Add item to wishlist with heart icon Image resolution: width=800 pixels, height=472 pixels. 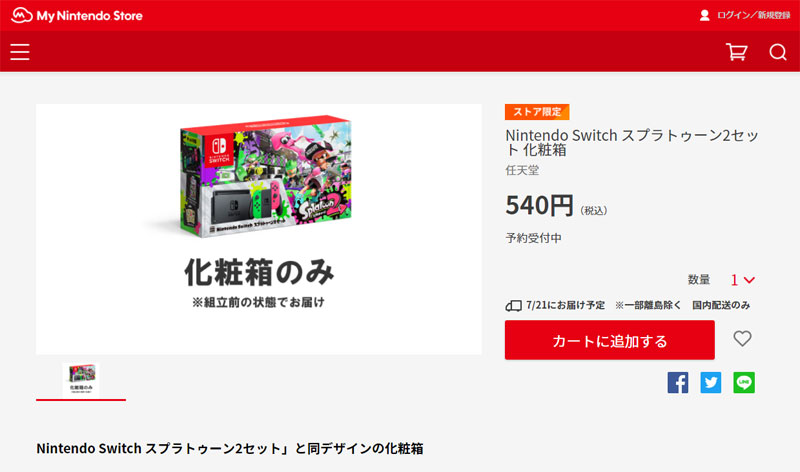(x=742, y=338)
